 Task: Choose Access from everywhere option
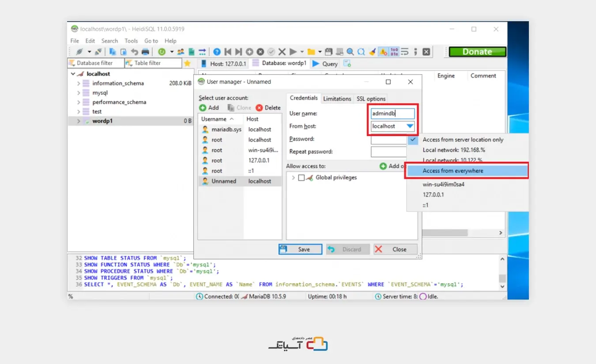467,171
